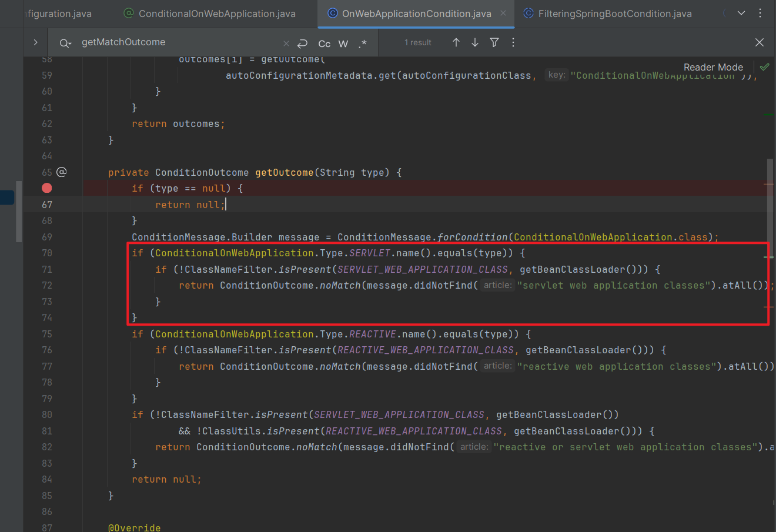This screenshot has width=776, height=532.
Task: Close the find bar
Action: click(x=760, y=42)
